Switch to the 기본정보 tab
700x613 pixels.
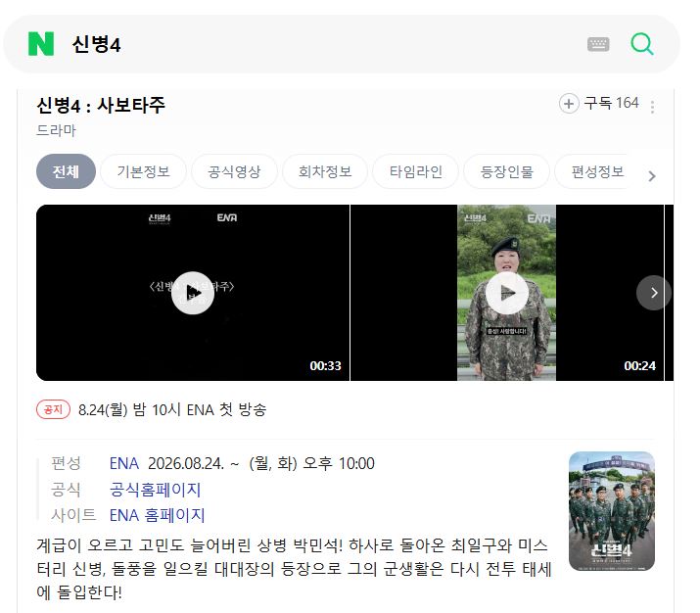click(143, 171)
